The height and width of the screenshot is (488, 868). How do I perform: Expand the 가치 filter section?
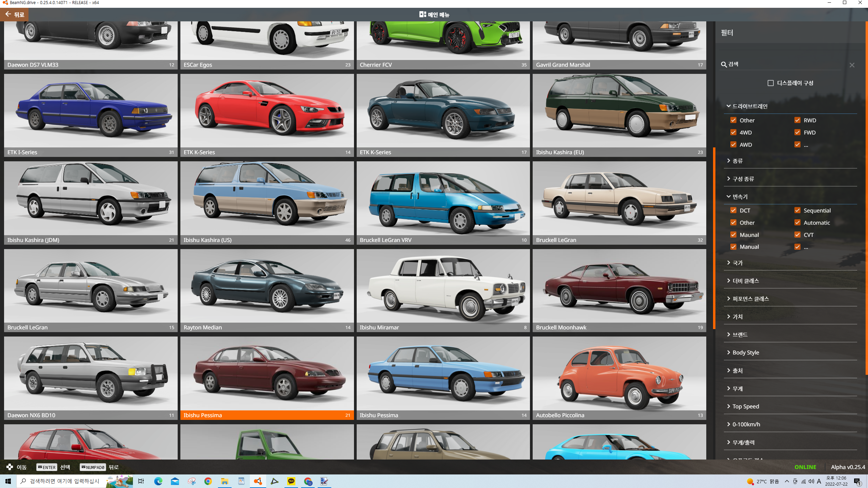pos(790,317)
